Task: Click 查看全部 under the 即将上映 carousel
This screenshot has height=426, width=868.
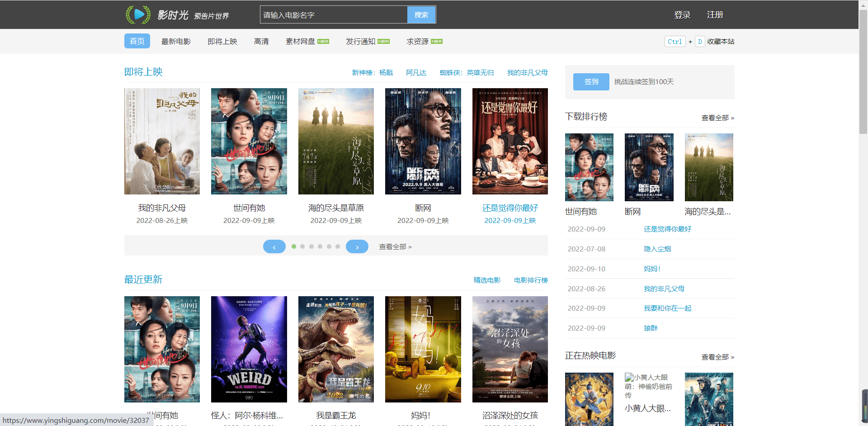Action: [x=395, y=247]
